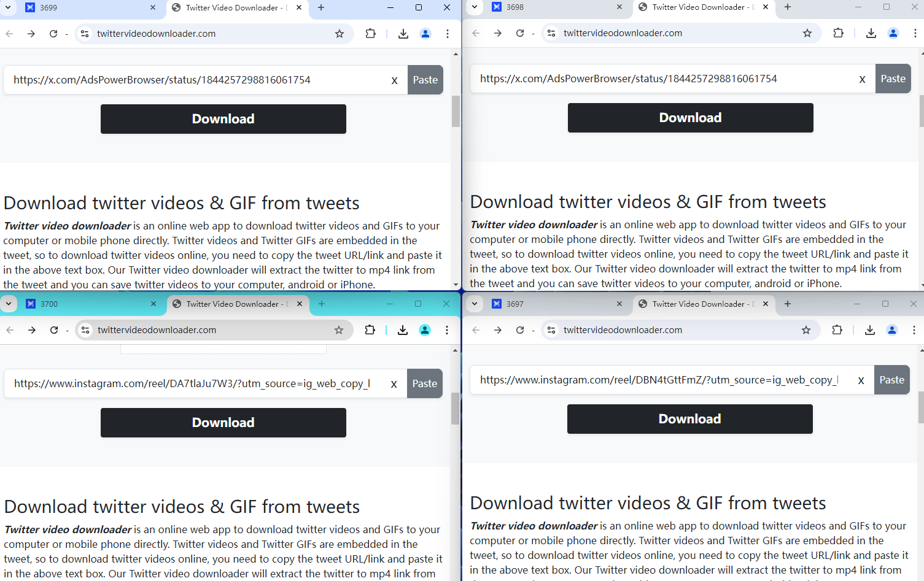Image resolution: width=924 pixels, height=581 pixels.
Task: Open Chrome three-dot menu in 3698 window
Action: 915,33
